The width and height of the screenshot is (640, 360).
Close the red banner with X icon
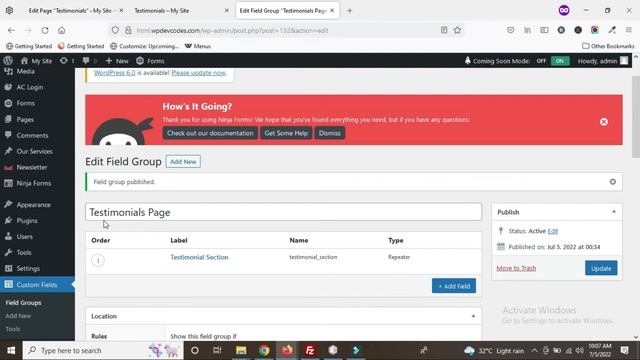pyautogui.click(x=604, y=122)
